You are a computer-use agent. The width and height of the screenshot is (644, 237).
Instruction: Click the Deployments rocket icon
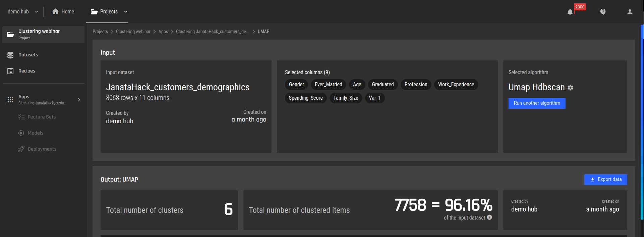[x=21, y=149]
